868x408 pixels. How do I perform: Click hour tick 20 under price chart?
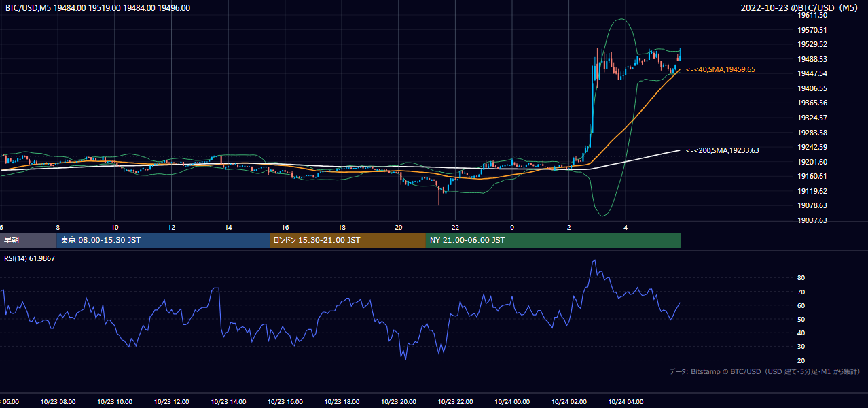(x=399, y=227)
